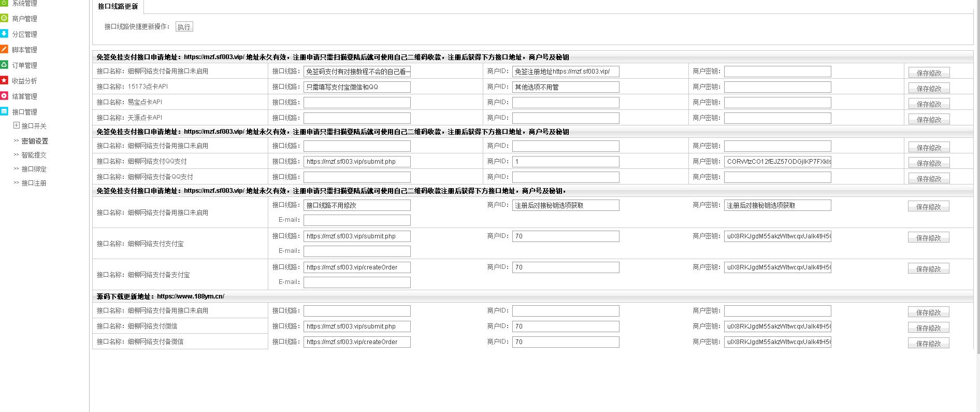Save changes for the 天源点卡API row
The height and width of the screenshot is (412, 980).
(x=929, y=119)
